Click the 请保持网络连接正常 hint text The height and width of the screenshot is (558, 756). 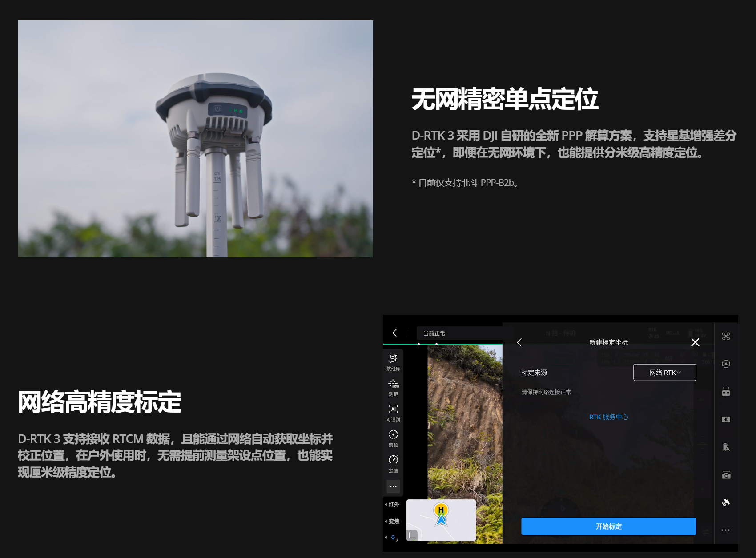[x=546, y=392]
